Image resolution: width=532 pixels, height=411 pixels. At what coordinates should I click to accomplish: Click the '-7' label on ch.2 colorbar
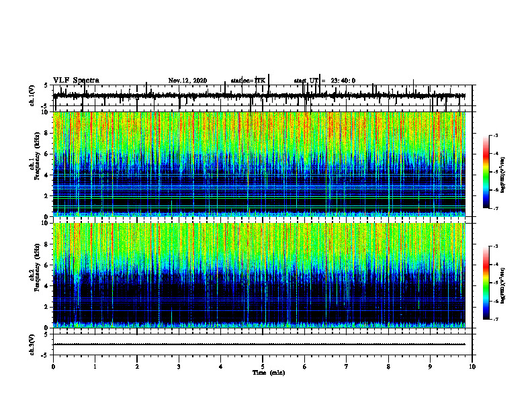point(496,319)
